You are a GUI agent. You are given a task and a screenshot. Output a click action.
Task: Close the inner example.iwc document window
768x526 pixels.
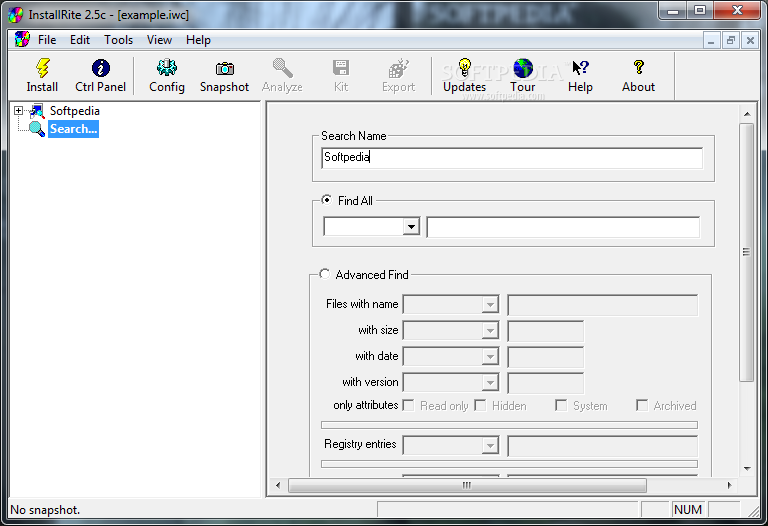tap(750, 40)
